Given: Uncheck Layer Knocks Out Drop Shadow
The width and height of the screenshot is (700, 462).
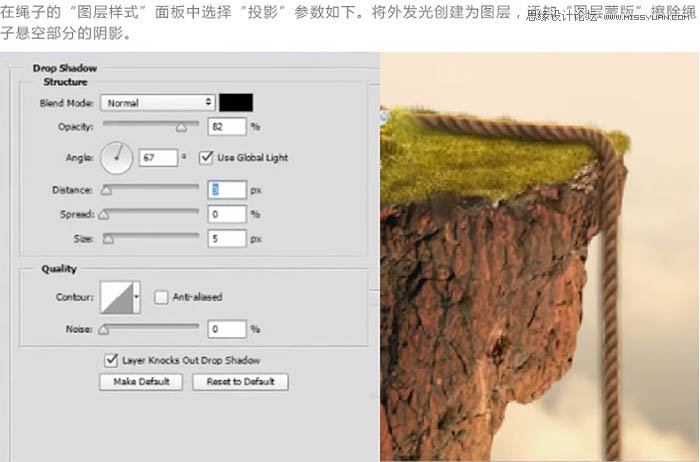Looking at the screenshot, I should click(x=110, y=360).
